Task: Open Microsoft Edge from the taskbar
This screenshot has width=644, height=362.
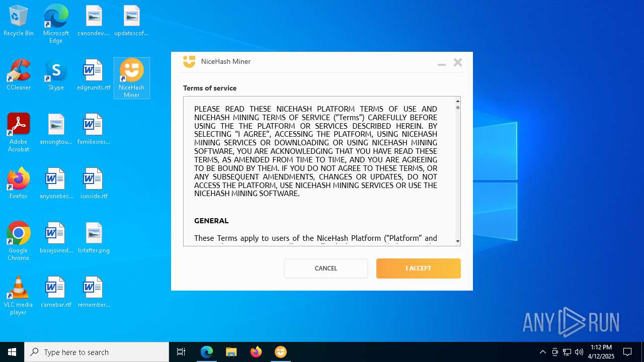Action: pyautogui.click(x=207, y=352)
